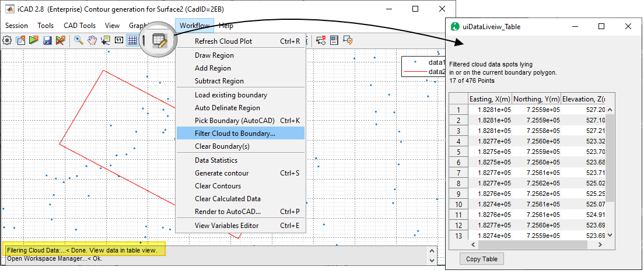Click the monitor with star icon in toolbar
Viewport: 644px width, 277px height.
click(348, 40)
